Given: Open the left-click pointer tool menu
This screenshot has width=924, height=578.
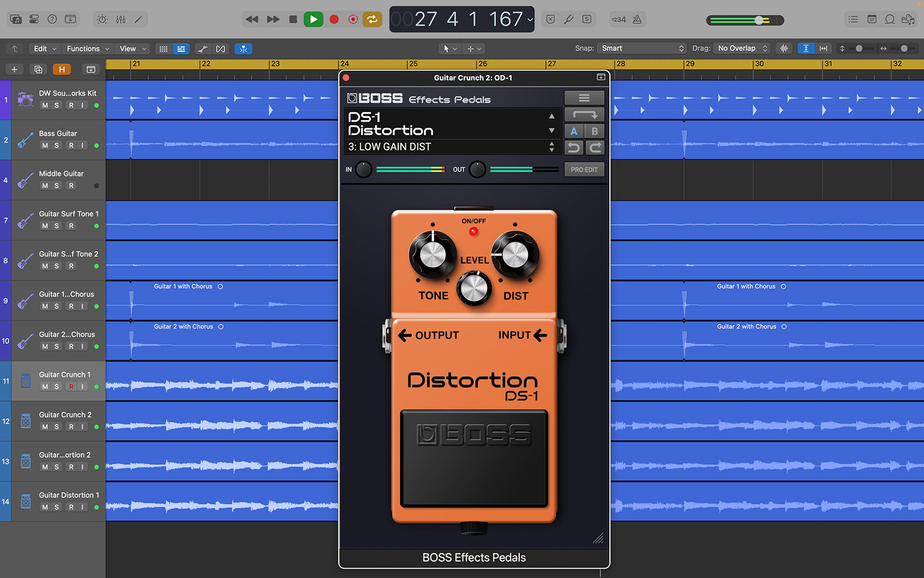Looking at the screenshot, I should 450,48.
